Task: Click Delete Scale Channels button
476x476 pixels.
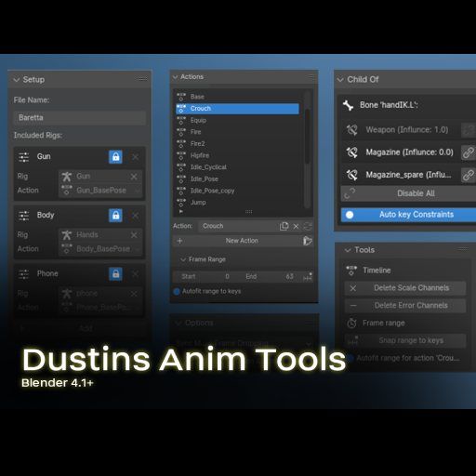Action: coord(405,288)
